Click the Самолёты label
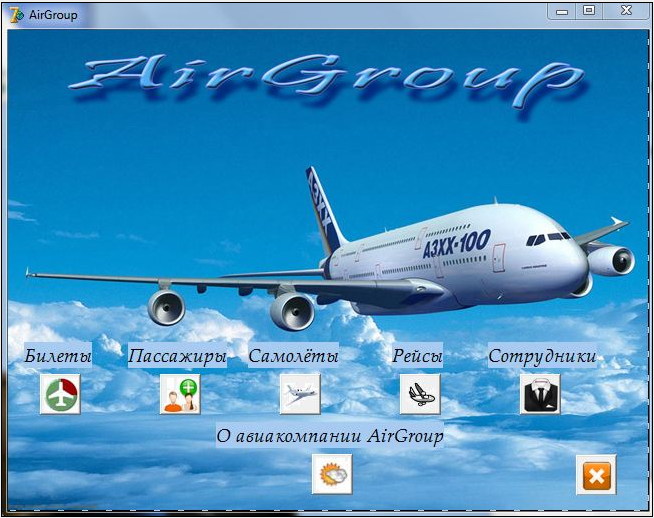This screenshot has height=518, width=654. (293, 356)
